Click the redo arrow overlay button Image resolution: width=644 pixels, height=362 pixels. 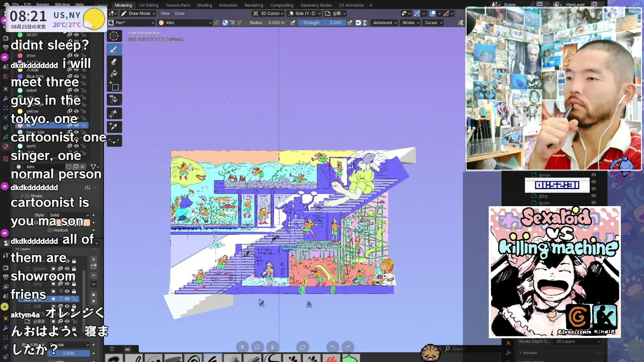coord(348,347)
